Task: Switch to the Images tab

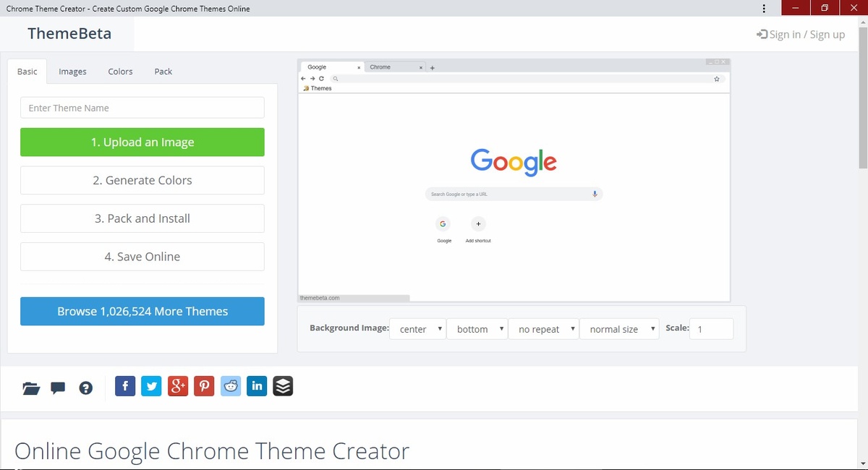Action: pyautogui.click(x=72, y=72)
